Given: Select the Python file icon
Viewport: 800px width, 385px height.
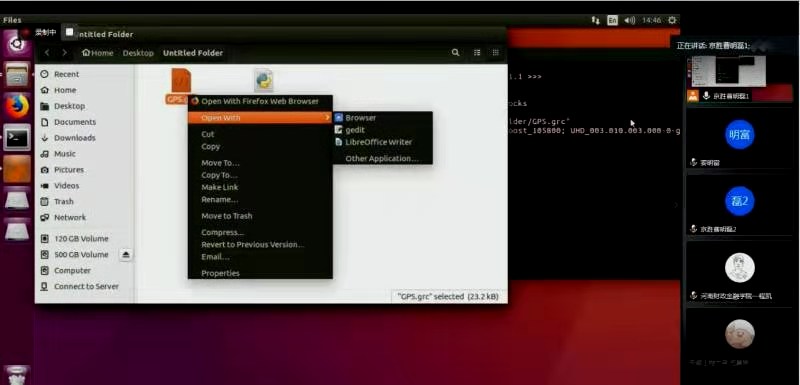Looking at the screenshot, I should [x=263, y=81].
